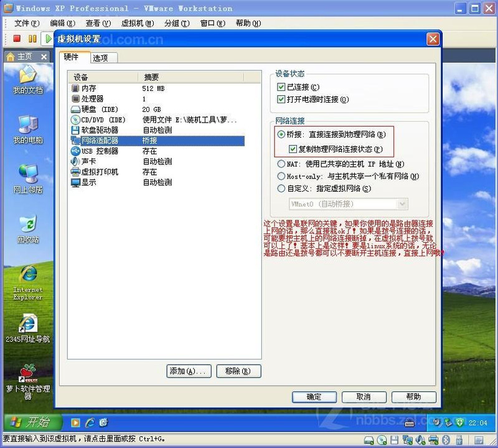Toggle the 打开电源时连接 checkbox
The image size is (498, 448).
click(281, 100)
